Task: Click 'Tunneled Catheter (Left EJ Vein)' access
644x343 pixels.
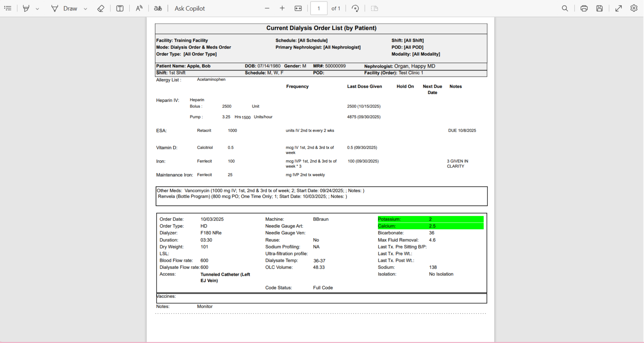Action: (x=225, y=277)
